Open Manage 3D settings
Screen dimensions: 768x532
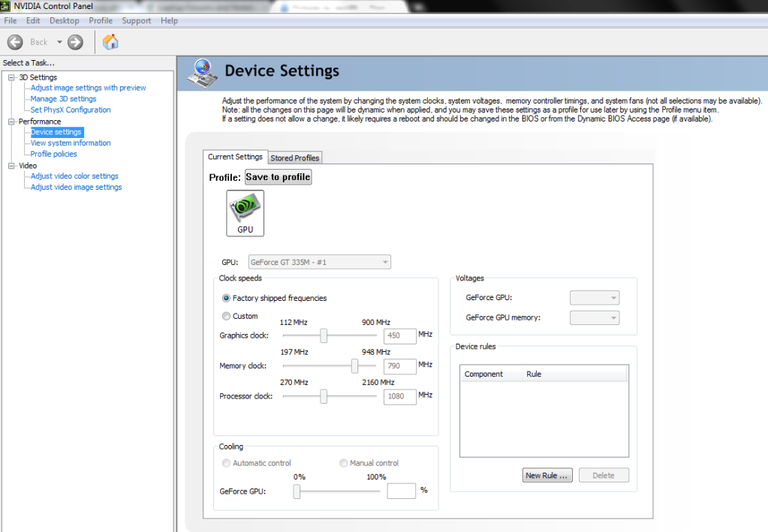(63, 99)
